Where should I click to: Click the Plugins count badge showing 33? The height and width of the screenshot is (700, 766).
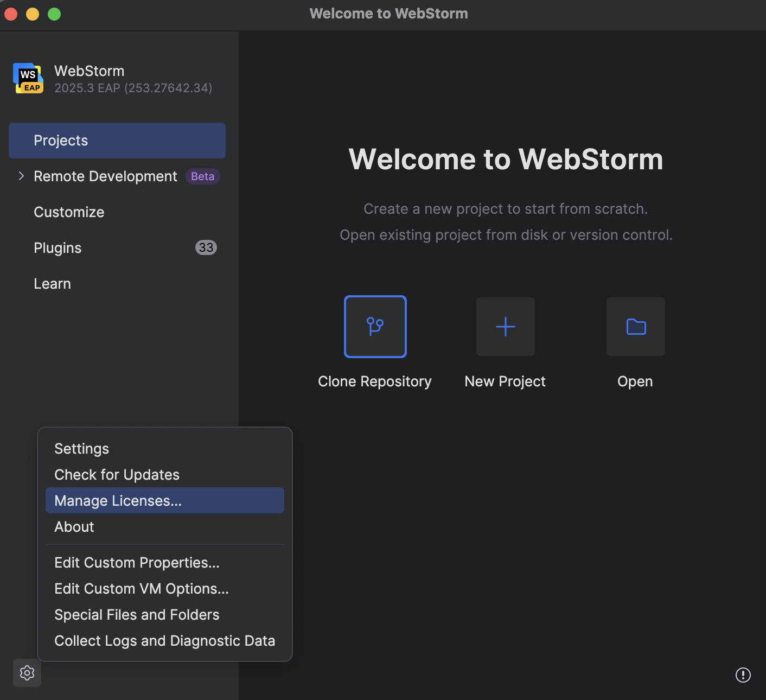[206, 247]
